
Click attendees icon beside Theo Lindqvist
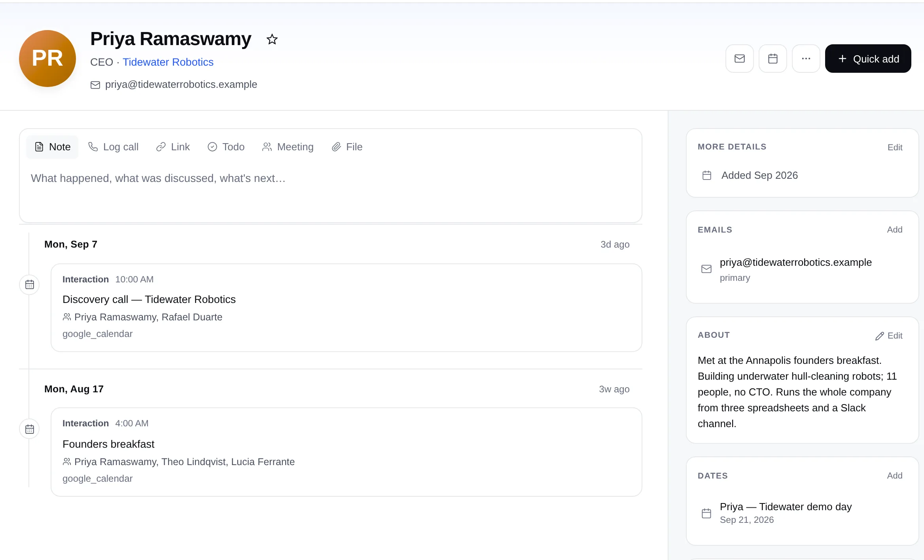pos(66,462)
